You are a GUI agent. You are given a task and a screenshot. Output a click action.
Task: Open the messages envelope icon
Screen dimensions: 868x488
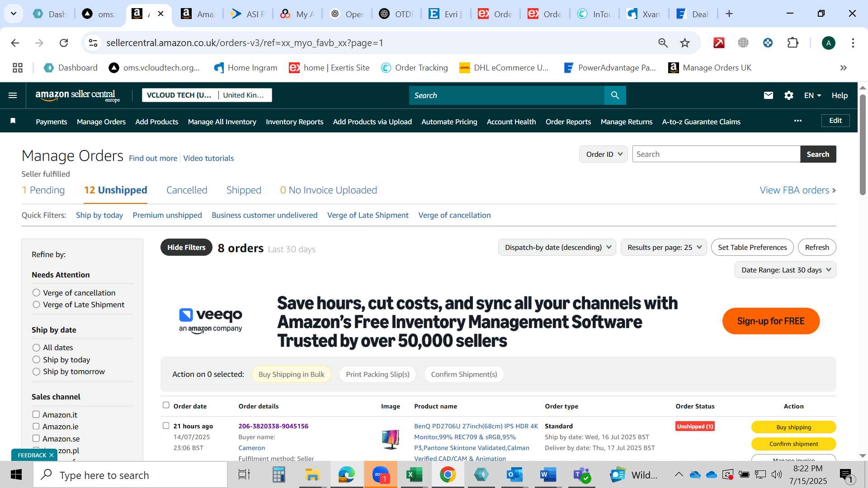pyautogui.click(x=769, y=95)
